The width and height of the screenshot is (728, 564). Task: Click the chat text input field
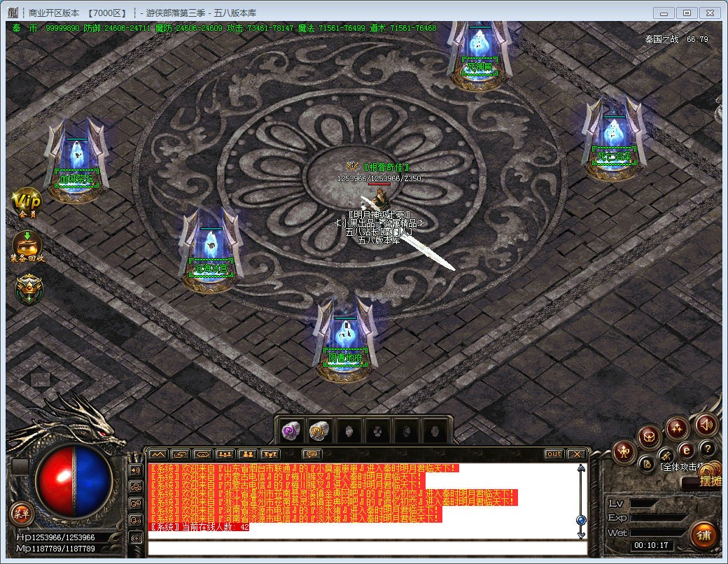[367, 547]
